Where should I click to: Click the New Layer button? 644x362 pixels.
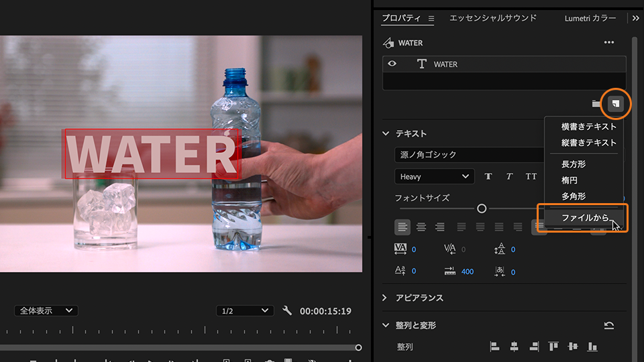click(x=615, y=104)
